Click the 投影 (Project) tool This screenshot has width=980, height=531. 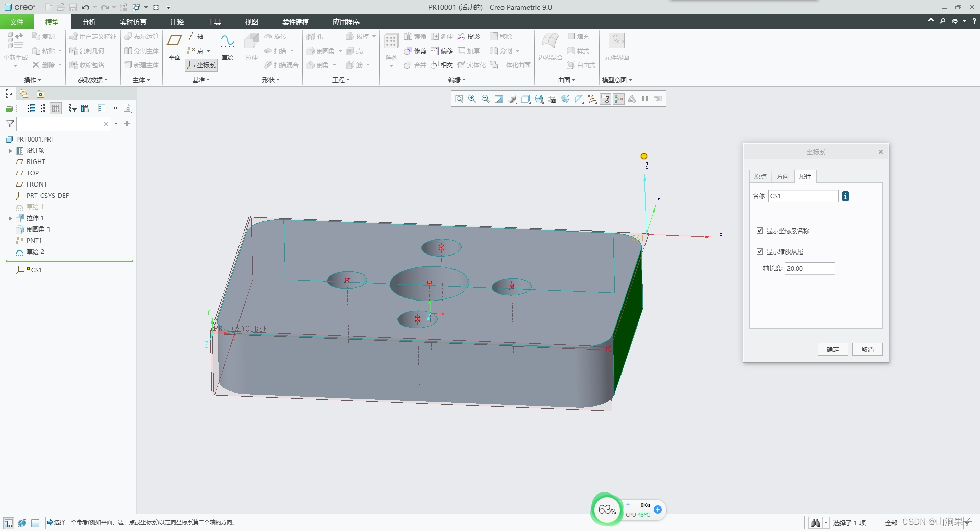468,36
